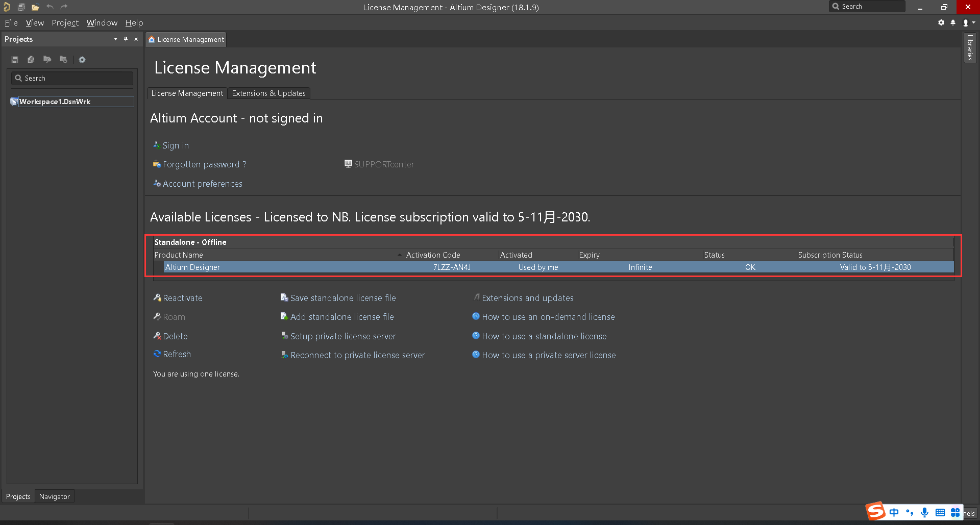The image size is (980, 525).
Task: Select the Altium Designer license row
Action: coord(558,267)
